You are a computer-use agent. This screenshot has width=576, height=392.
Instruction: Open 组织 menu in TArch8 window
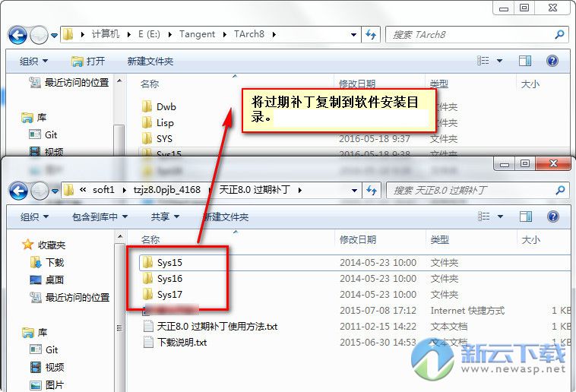pyautogui.click(x=33, y=61)
